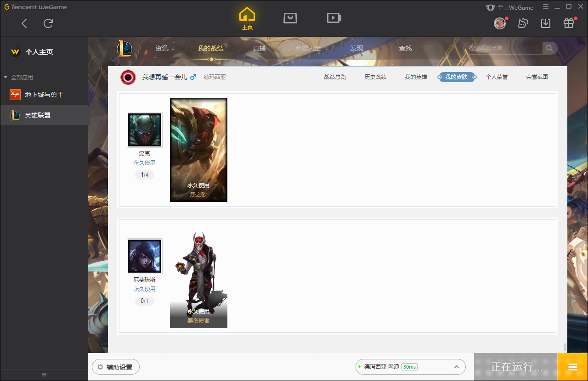The height and width of the screenshot is (381, 588).
Task: Open the 我的英雄 sub-tab
Action: coord(416,77)
